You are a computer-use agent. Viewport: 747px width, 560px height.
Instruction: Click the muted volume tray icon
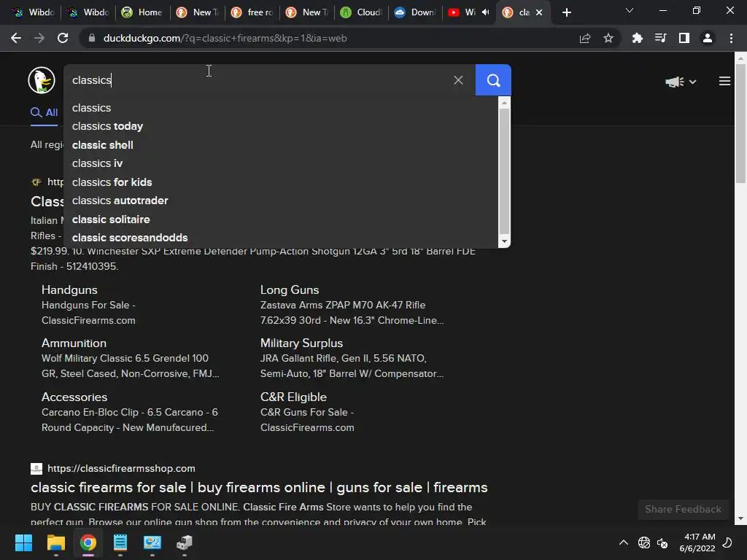(662, 542)
